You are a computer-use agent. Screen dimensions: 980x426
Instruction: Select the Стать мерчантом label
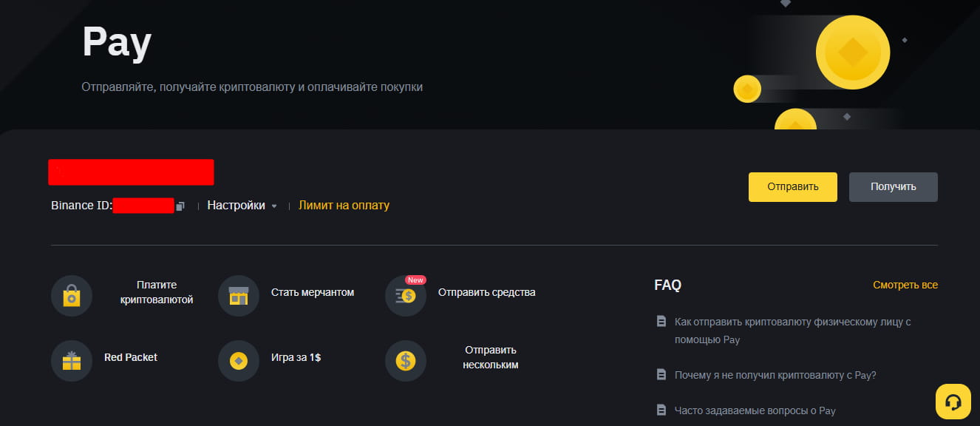point(313,292)
